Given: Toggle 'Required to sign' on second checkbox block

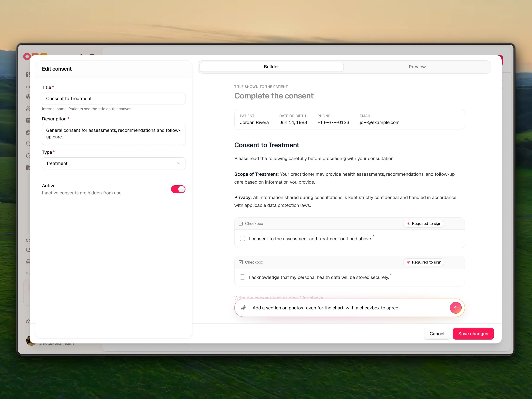Looking at the screenshot, I should (424, 262).
